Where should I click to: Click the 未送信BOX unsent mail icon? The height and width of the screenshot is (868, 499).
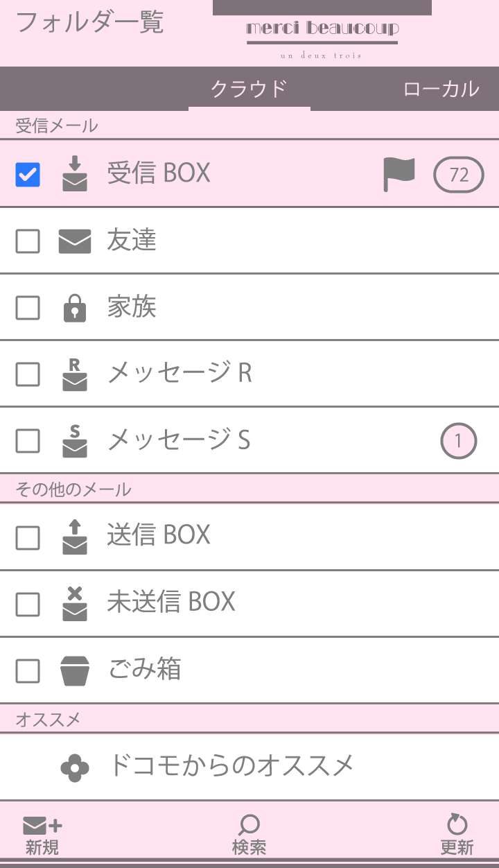tap(75, 604)
